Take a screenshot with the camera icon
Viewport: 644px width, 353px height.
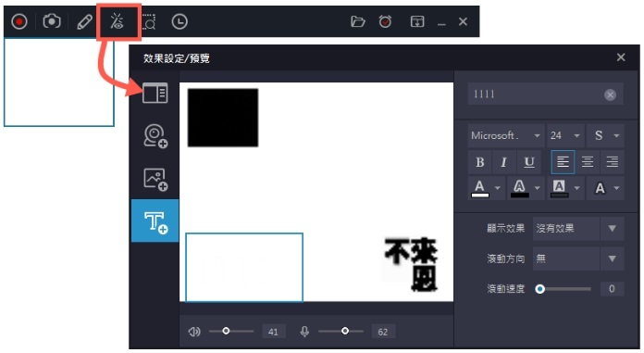[x=52, y=21]
